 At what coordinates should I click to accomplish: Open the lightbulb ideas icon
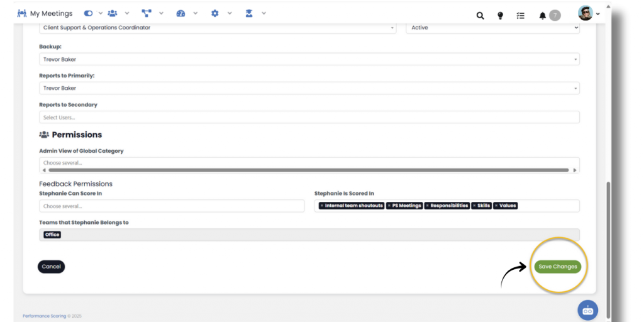click(501, 16)
